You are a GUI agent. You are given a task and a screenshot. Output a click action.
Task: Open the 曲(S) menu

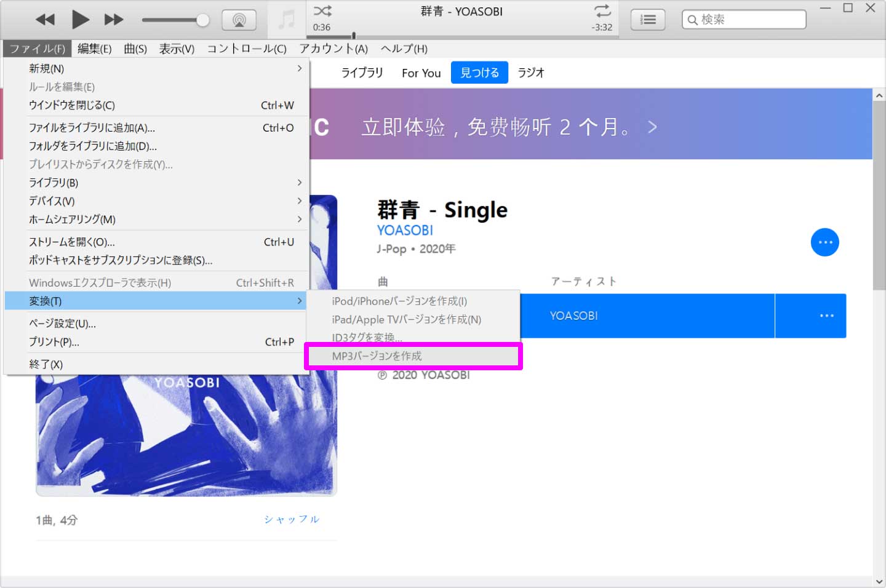135,49
